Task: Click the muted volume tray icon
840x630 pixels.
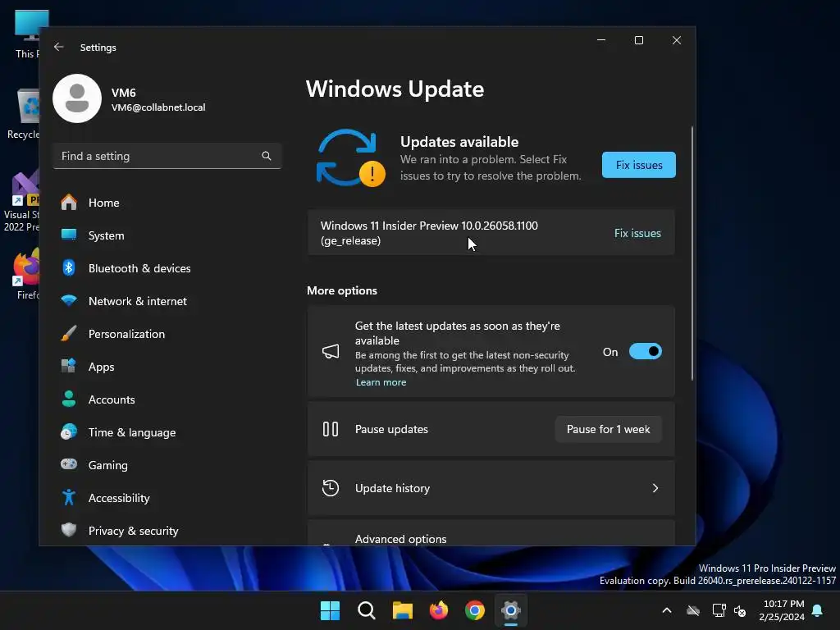Action: coord(740,610)
